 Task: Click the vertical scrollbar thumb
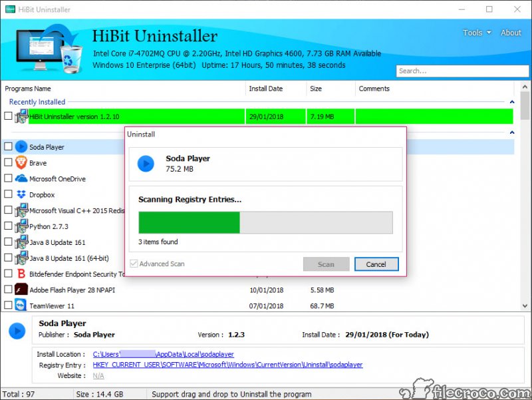tap(525, 106)
